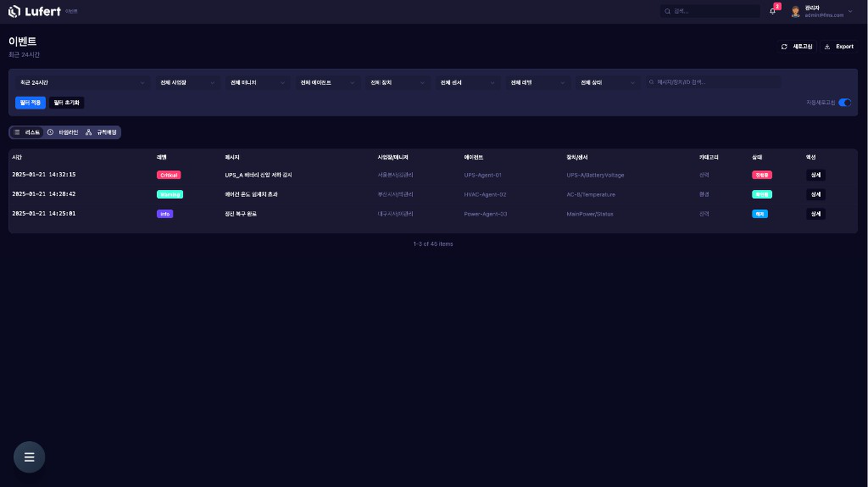868x487 pixels.
Task: Click the Warning level badge
Action: tap(170, 195)
